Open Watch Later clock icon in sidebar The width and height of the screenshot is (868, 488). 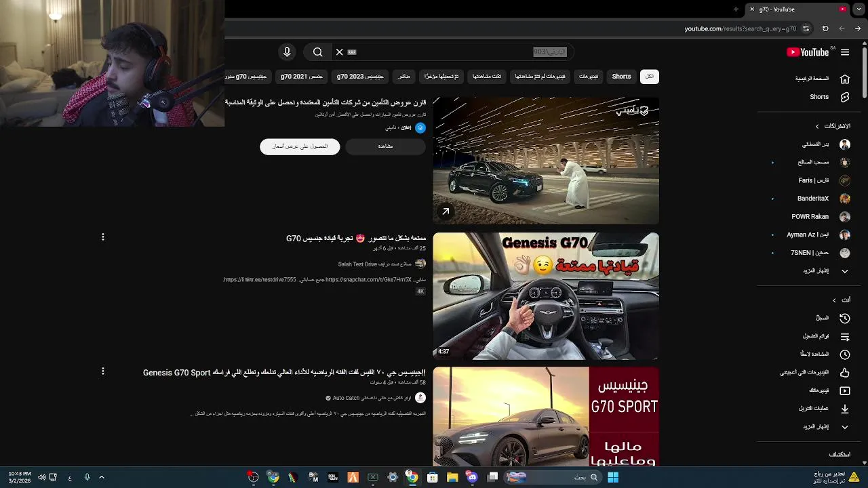point(845,354)
